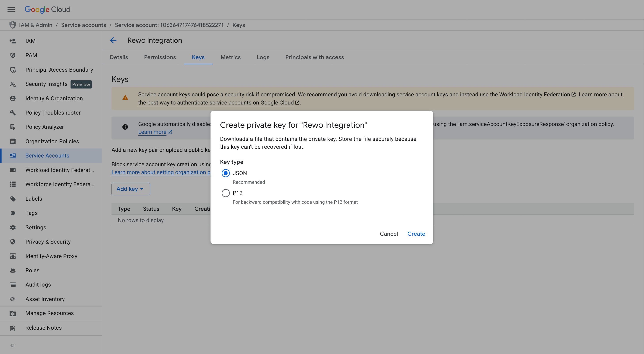The width and height of the screenshot is (644, 354).
Task: Collapse the left sidebar navigation
Action: [12, 345]
